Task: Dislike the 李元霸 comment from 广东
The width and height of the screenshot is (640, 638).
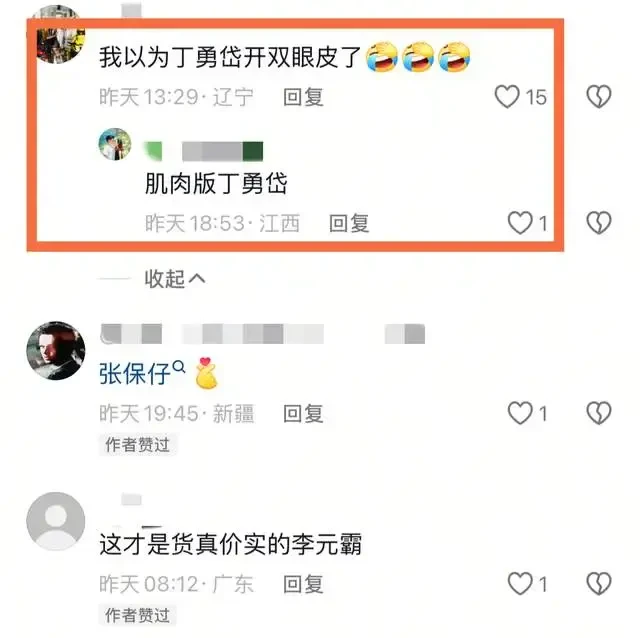Action: pos(599,584)
